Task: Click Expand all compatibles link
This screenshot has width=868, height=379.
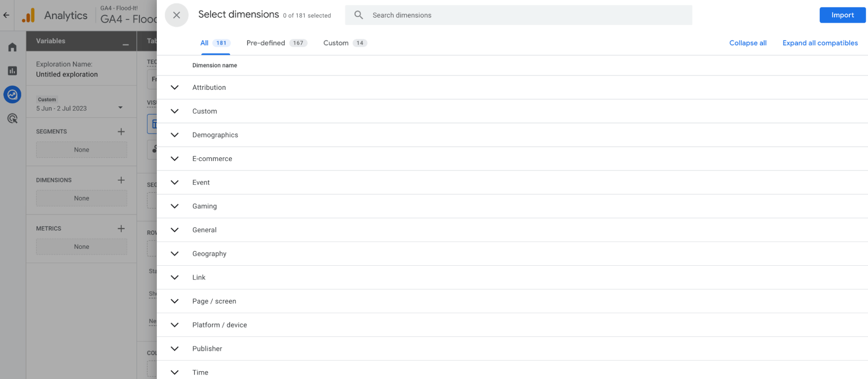Action: click(820, 43)
